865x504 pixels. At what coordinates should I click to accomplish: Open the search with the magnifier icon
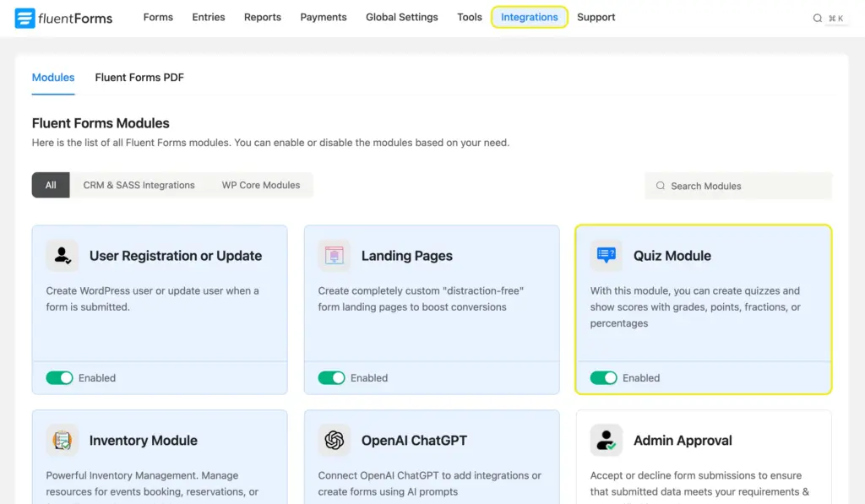click(x=815, y=16)
